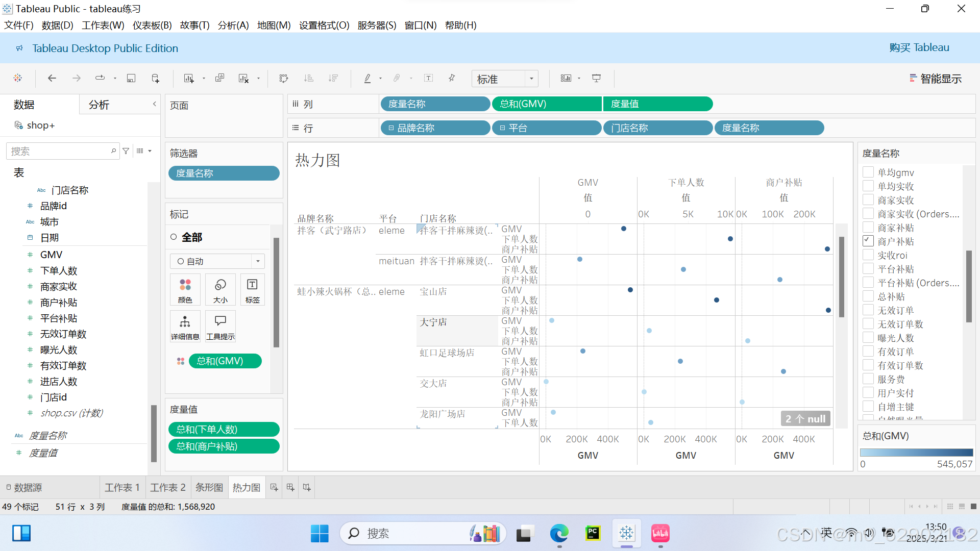Collapse the data pane with chevron
This screenshot has height=551, width=980.
pos(154,104)
